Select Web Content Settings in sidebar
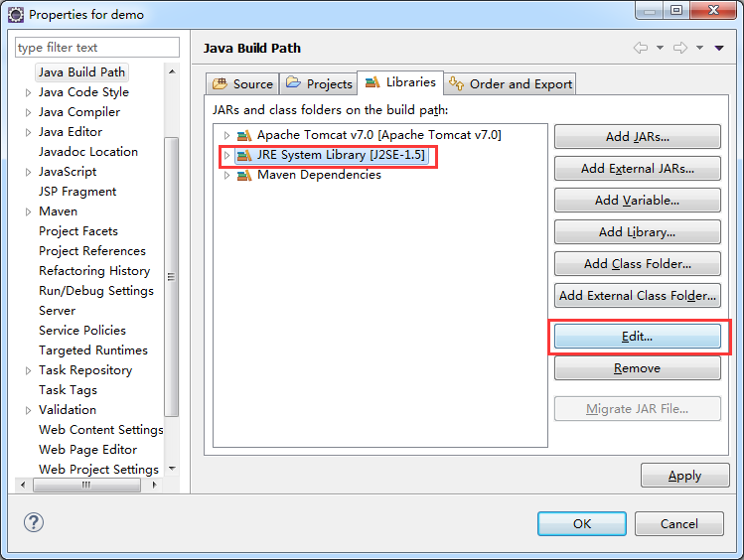The width and height of the screenshot is (744, 560). [101, 430]
